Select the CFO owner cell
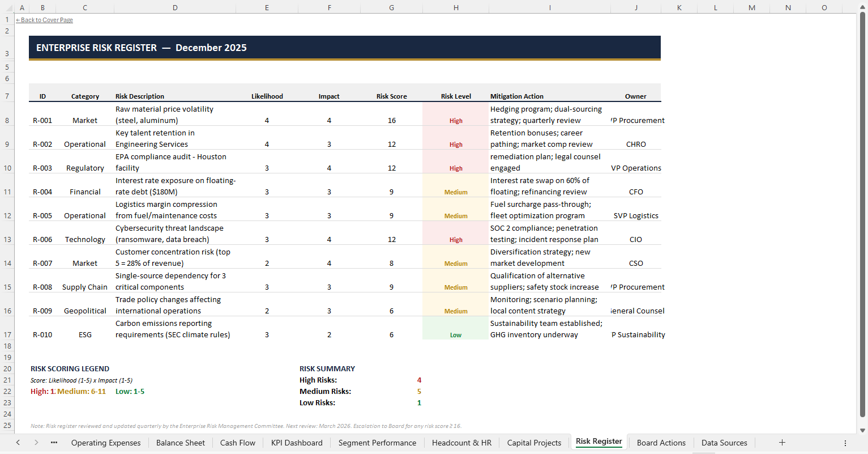The height and width of the screenshot is (454, 868). tap(636, 192)
